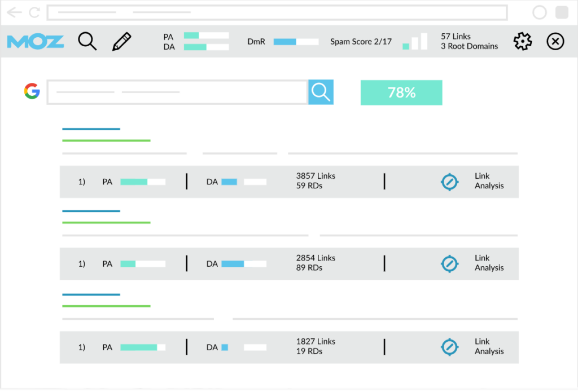Screen dimensions: 578x392
Task: Open Moz extension settings with the gear icon
Action: pos(522,41)
